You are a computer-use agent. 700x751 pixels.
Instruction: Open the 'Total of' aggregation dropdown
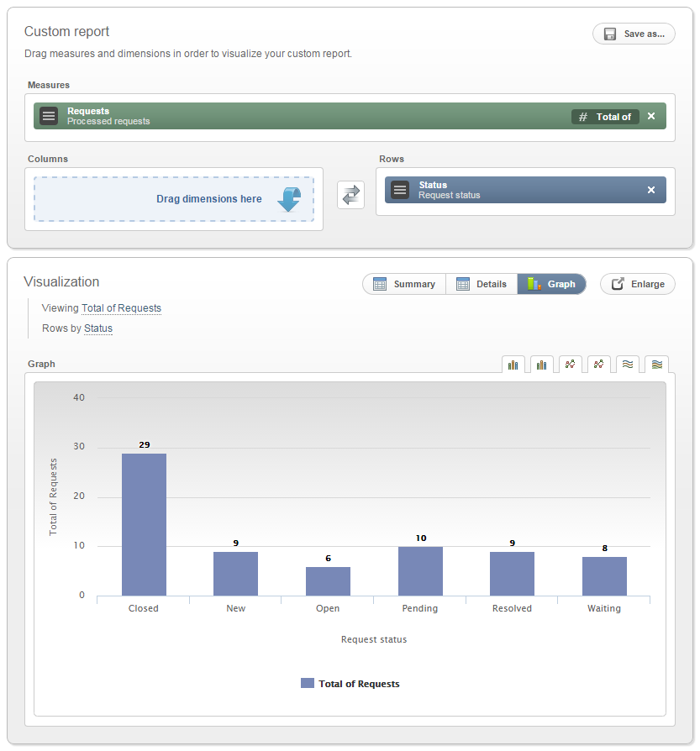pyautogui.click(x=605, y=117)
